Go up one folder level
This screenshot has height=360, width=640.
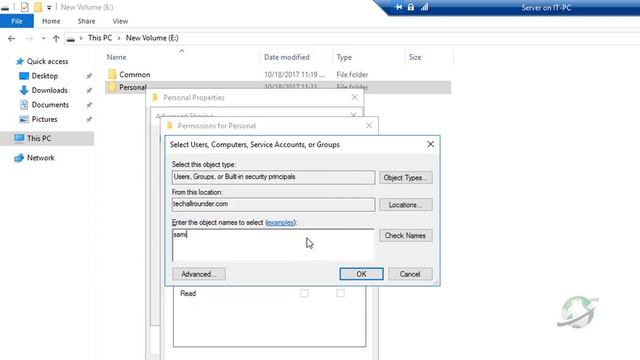point(56,38)
